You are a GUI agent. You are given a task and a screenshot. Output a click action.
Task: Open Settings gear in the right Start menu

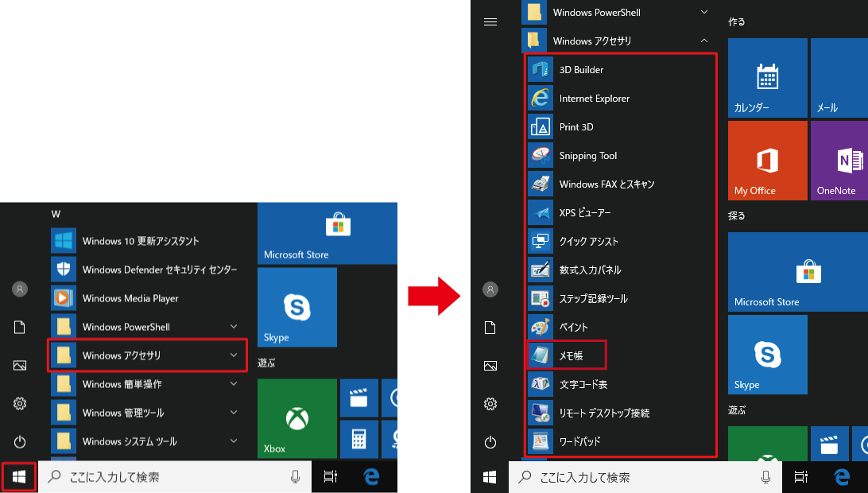tap(490, 404)
